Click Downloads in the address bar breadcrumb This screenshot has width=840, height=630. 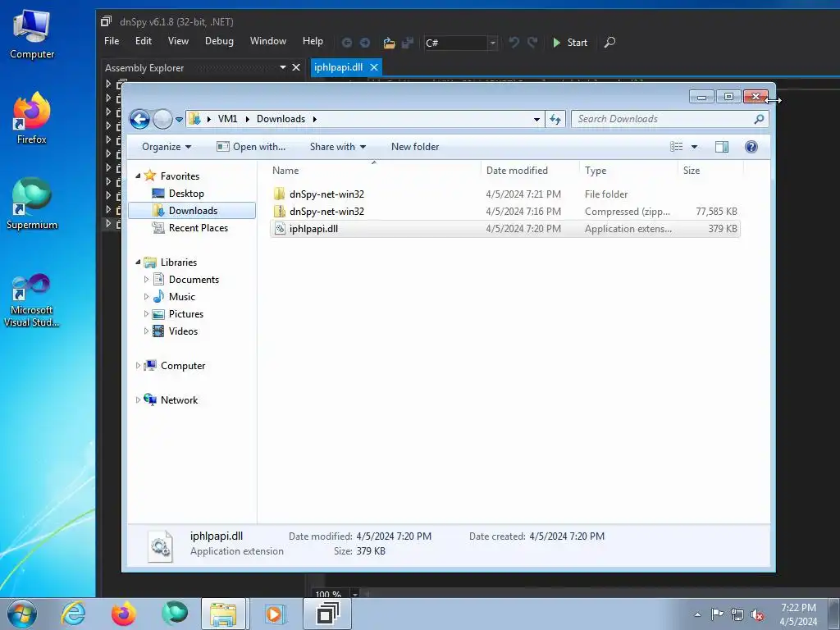pyautogui.click(x=281, y=119)
